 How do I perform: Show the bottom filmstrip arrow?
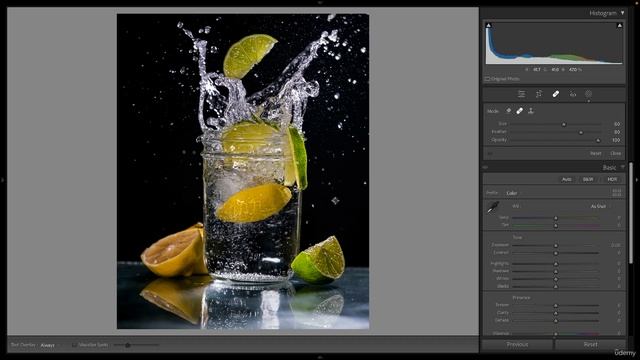320,357
